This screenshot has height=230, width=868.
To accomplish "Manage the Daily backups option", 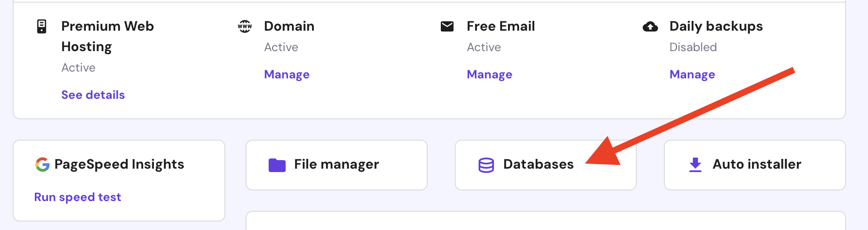I will (x=692, y=75).
